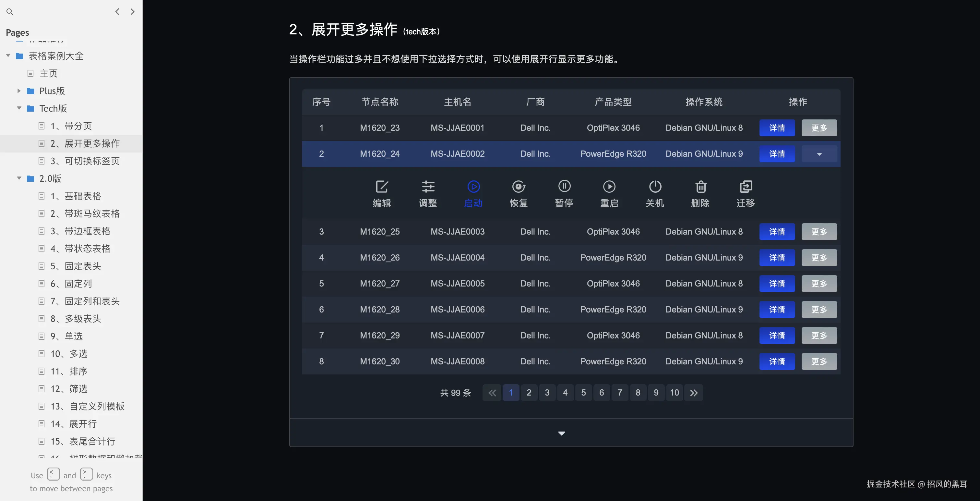
Task: Click 更多 button for row M1620_25
Action: (x=819, y=231)
